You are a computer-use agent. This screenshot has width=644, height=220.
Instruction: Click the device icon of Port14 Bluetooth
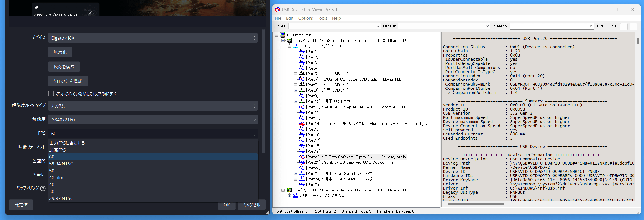pos(302,123)
